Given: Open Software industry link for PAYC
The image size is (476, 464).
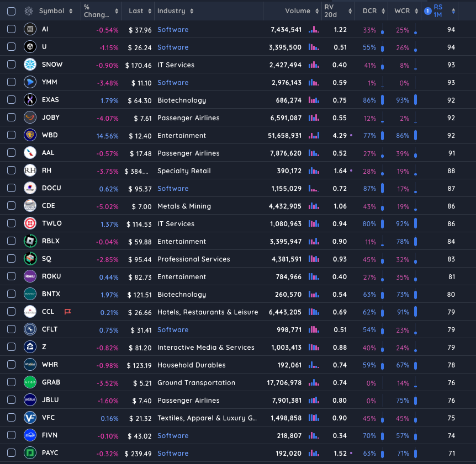Looking at the screenshot, I should (173, 454).
